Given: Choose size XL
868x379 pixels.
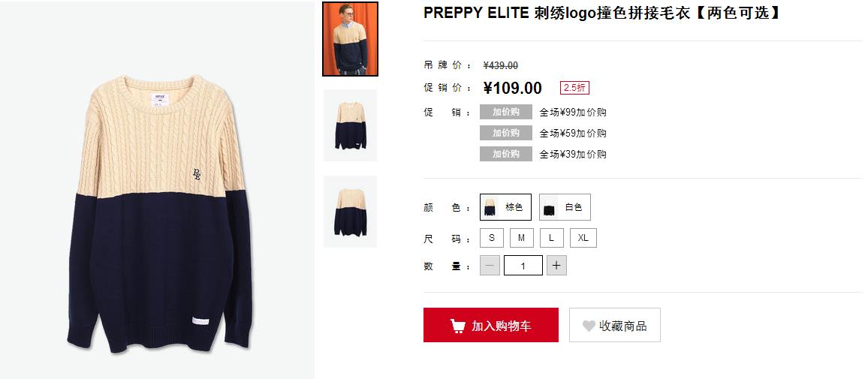Looking at the screenshot, I should point(583,238).
